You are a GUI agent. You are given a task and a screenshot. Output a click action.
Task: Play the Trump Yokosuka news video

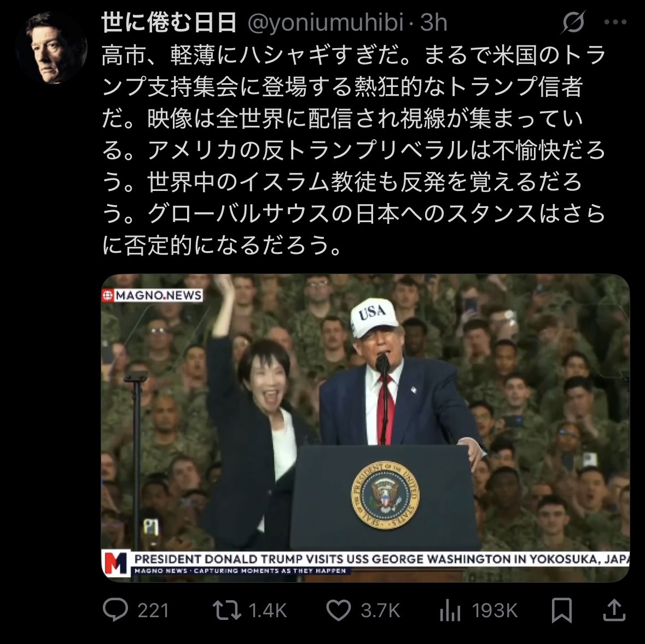pyautogui.click(x=365, y=428)
